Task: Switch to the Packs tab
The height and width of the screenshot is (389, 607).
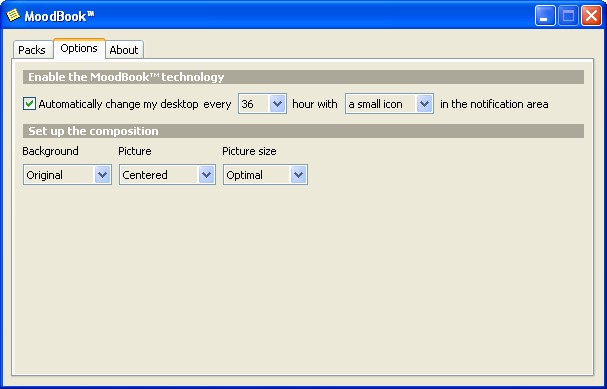Action: pyautogui.click(x=32, y=50)
